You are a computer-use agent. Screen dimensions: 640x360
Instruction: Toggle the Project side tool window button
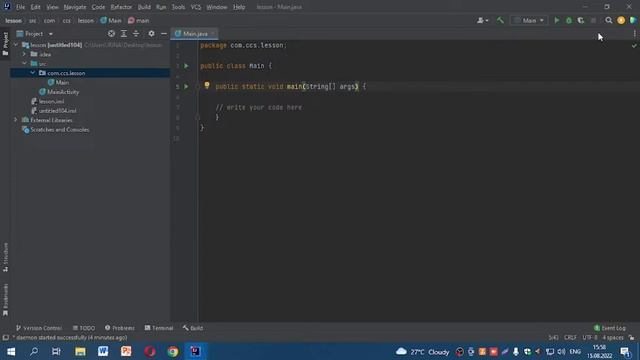pos(5,44)
